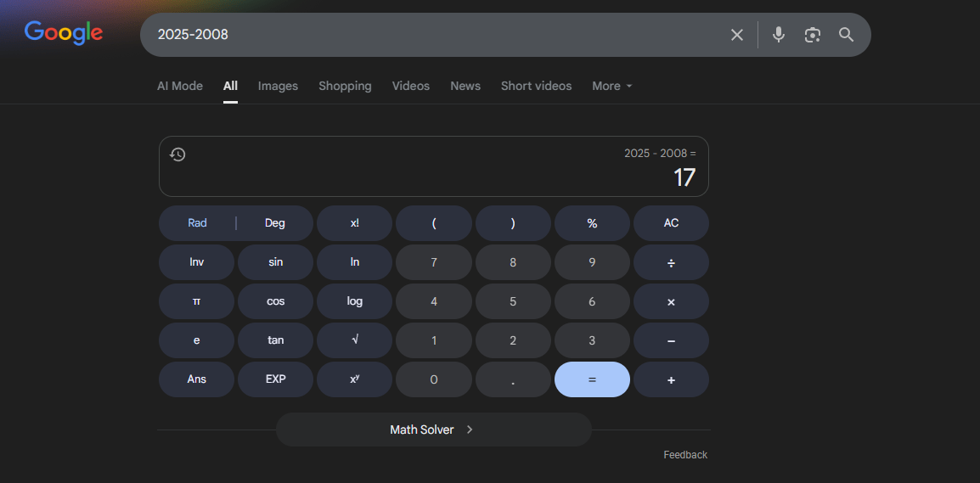Tap the plus addition key
This screenshot has height=483, width=980.
(671, 379)
